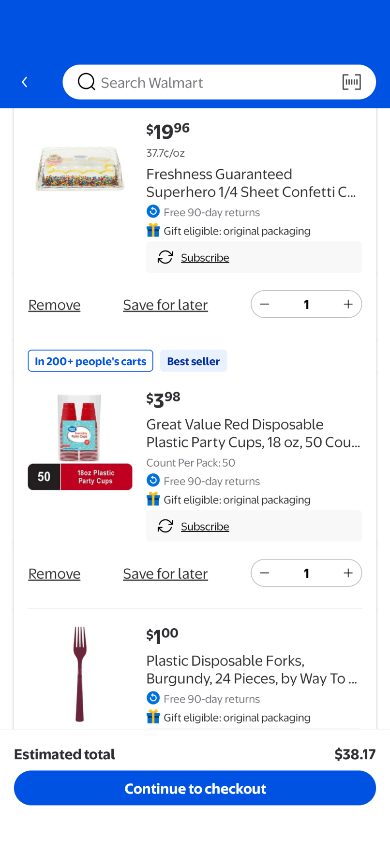Subscribe to the confetti cake
The image size is (390, 868).
[205, 258]
